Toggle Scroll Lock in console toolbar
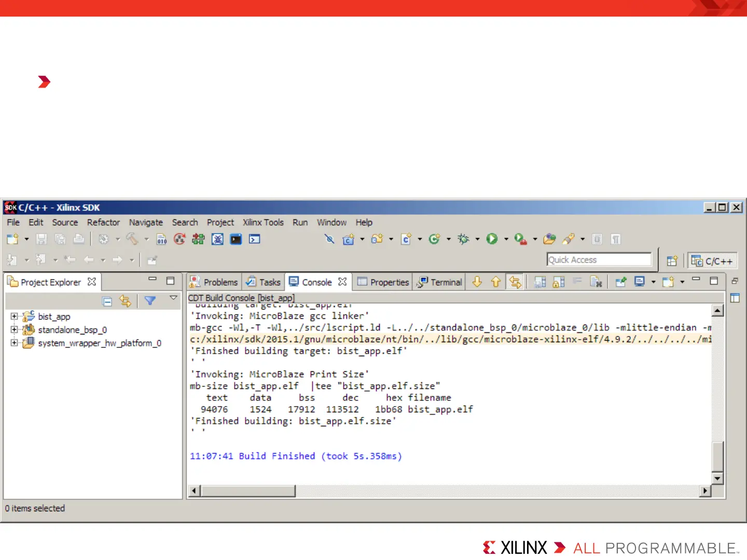This screenshot has height=560, width=747. (559, 282)
